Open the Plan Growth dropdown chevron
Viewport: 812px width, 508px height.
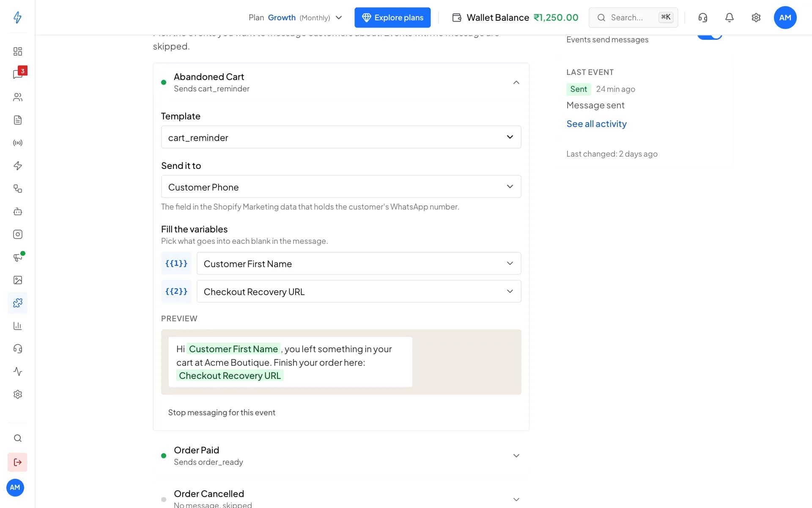click(x=339, y=17)
